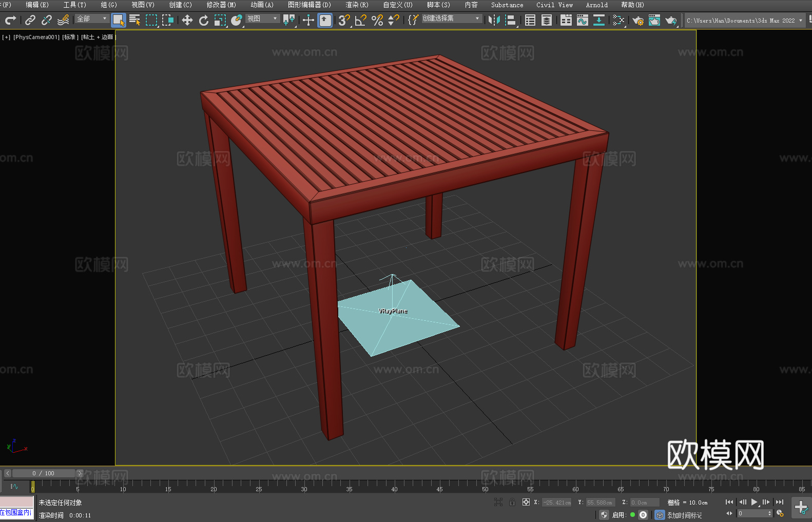Click the [PhysCamera001] viewport label
Screen dimensions: 812x522
click(36, 37)
